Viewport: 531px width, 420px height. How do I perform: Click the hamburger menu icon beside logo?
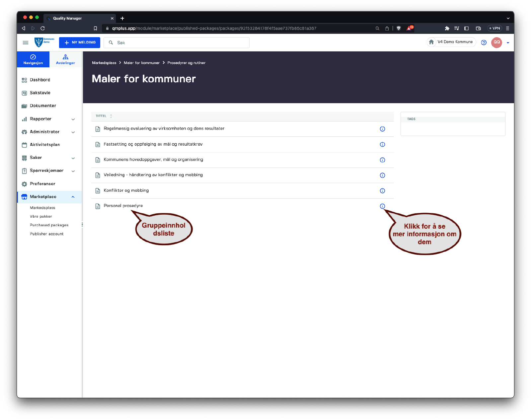pos(26,42)
